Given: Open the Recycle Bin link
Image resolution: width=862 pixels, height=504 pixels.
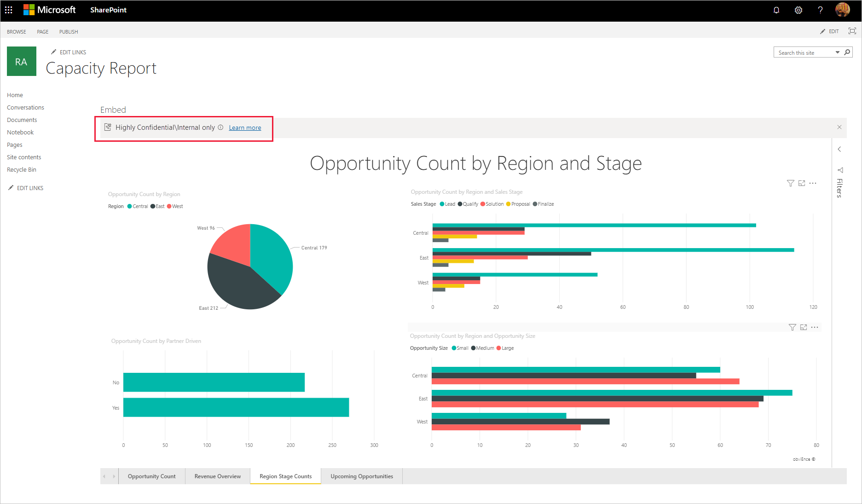Looking at the screenshot, I should 22,169.
